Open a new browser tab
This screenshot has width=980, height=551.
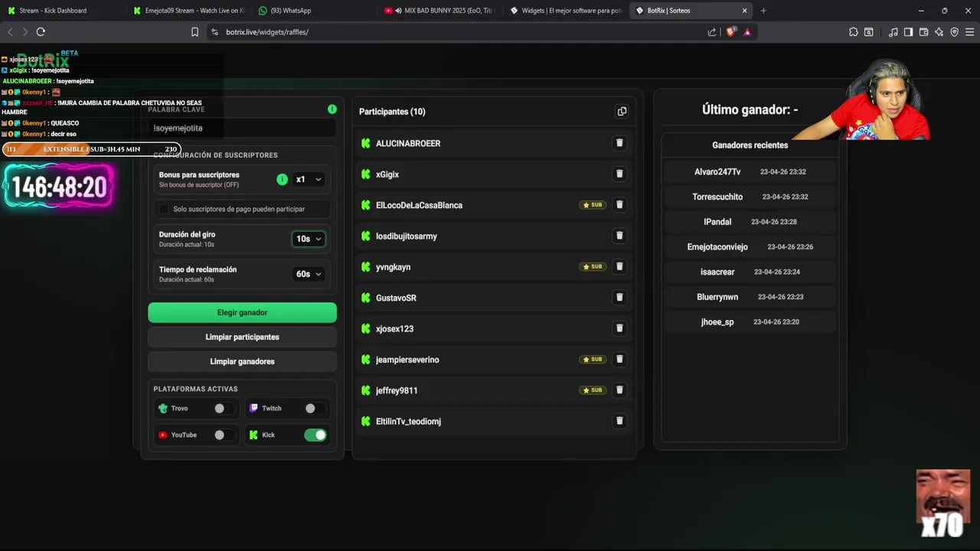pos(763,11)
